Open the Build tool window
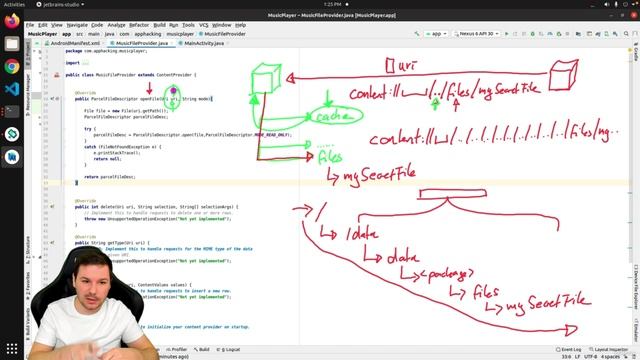The height and width of the screenshot is (360, 640). pos(202,349)
